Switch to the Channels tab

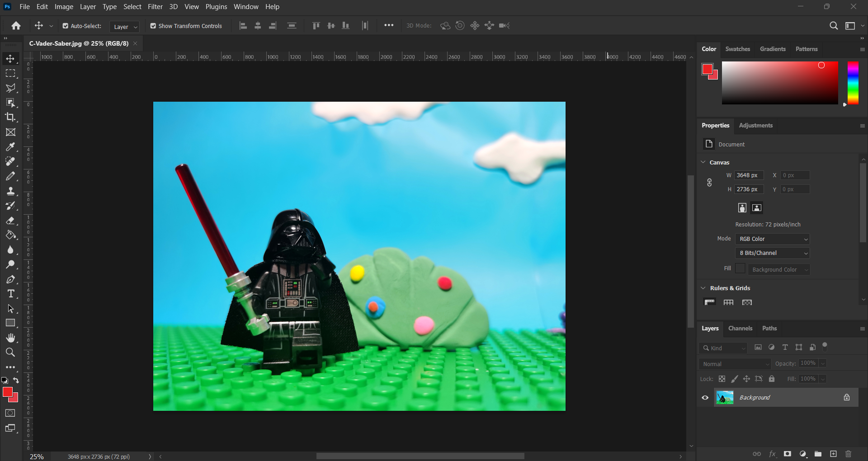(740, 329)
